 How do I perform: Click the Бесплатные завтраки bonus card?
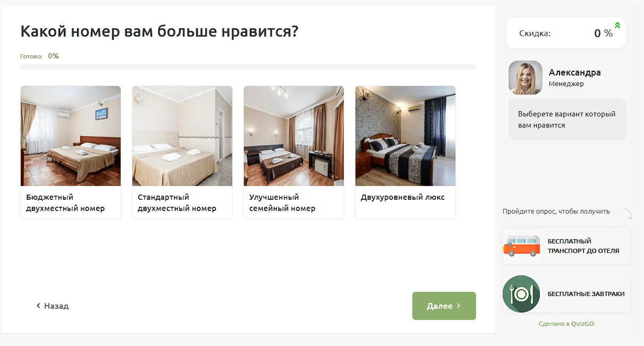point(566,294)
